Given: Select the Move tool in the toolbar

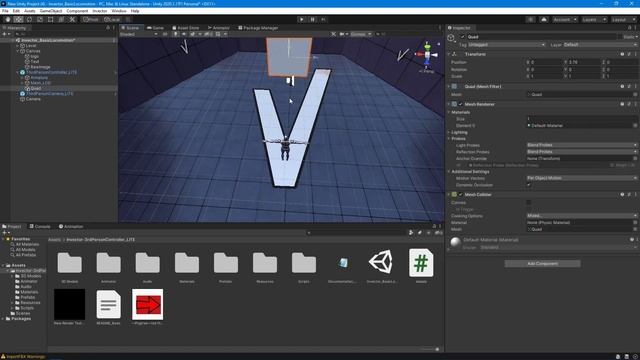Looking at the screenshot, I should click(18, 19).
